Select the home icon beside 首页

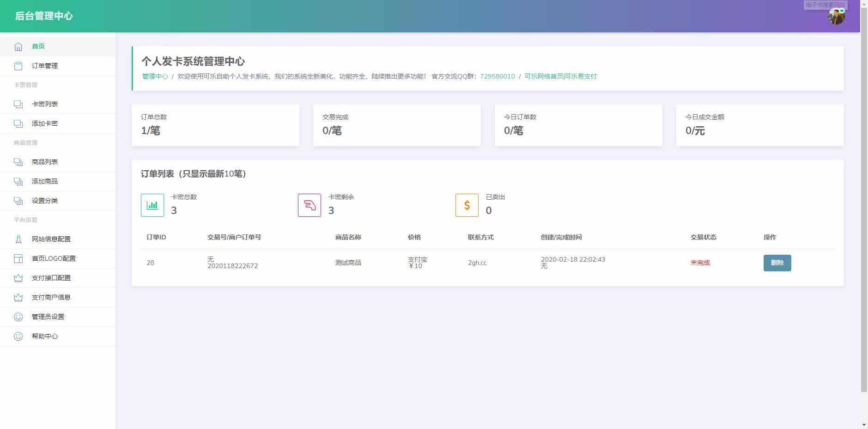(18, 46)
